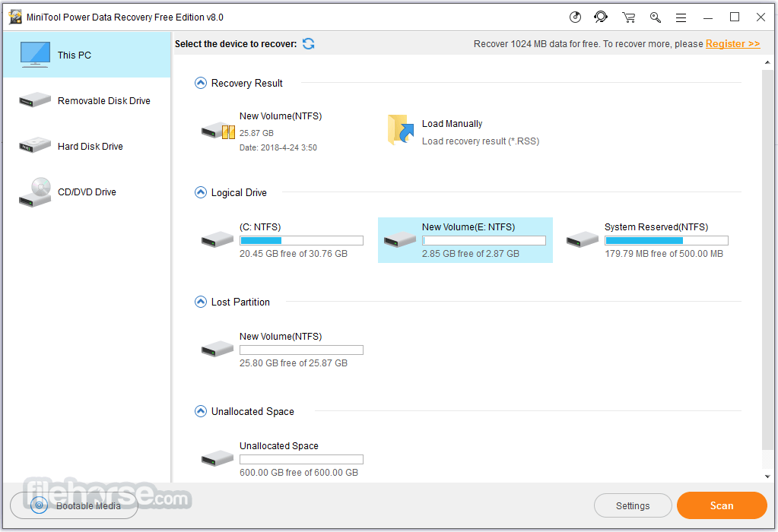Minimize the MiniTool window
The image size is (778, 532).
(x=708, y=18)
